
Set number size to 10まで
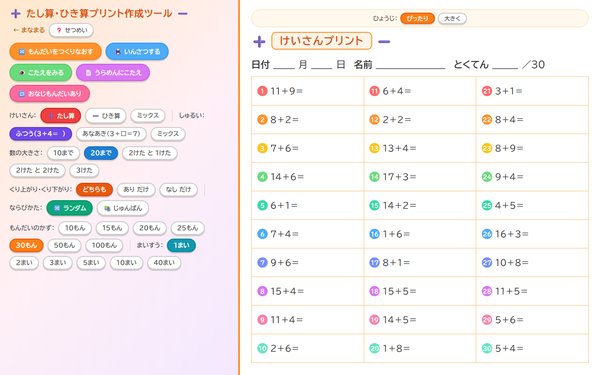click(63, 153)
